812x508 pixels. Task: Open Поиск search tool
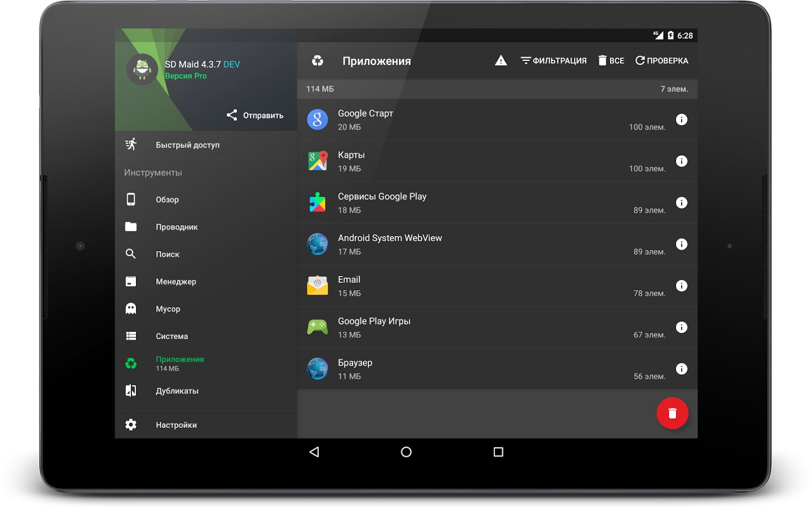tap(206, 254)
